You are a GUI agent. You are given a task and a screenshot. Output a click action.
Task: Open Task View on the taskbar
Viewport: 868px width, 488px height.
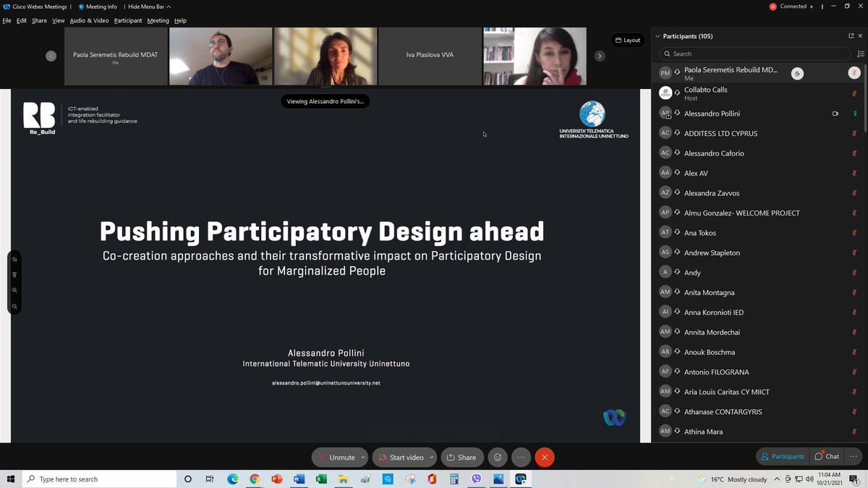(210, 479)
